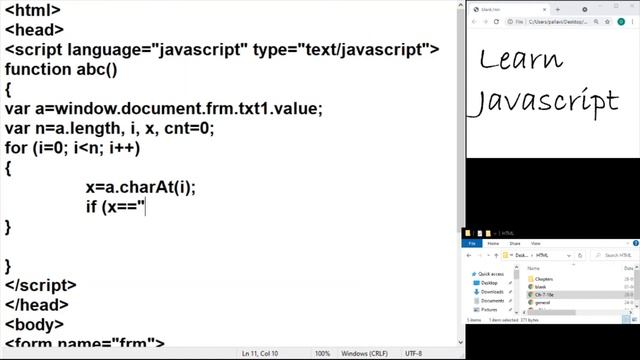The image size is (640, 360).
Task: Click Explorer file list horizontal scrollbar
Action: (552, 312)
